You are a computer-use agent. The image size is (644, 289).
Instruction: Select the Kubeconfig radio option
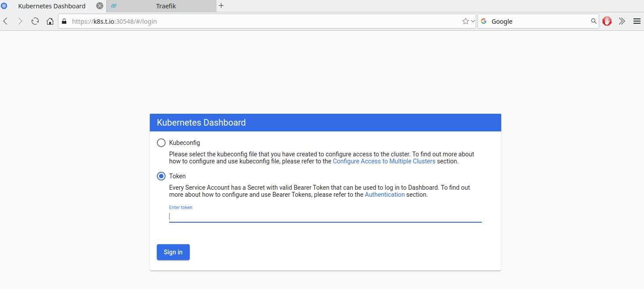pos(161,143)
